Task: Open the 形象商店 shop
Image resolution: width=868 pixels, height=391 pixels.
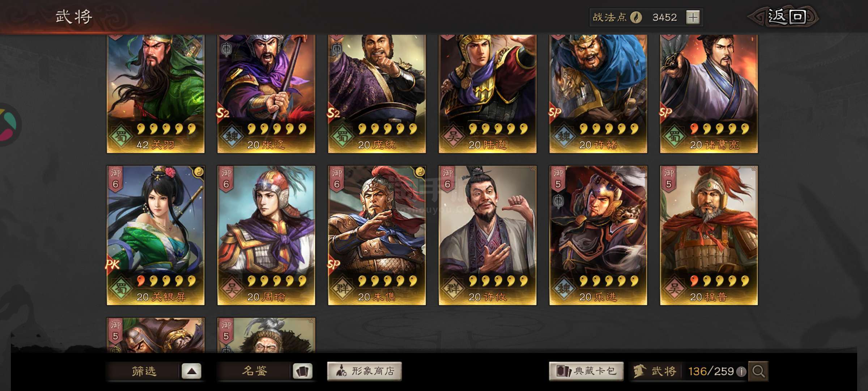Action: coord(364,371)
